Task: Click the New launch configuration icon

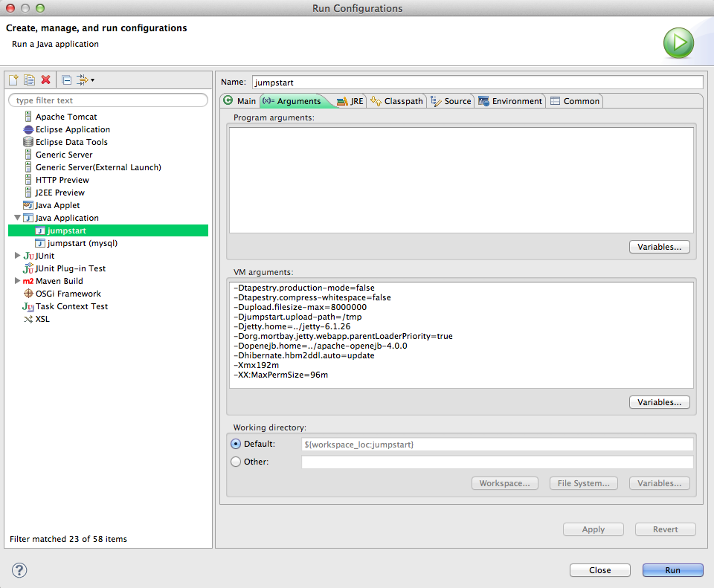Action: (13, 80)
